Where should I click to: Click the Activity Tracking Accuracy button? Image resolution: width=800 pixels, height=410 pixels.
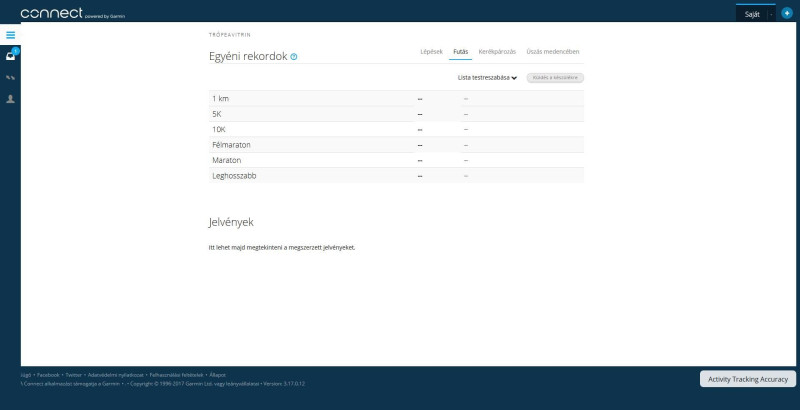pos(747,379)
